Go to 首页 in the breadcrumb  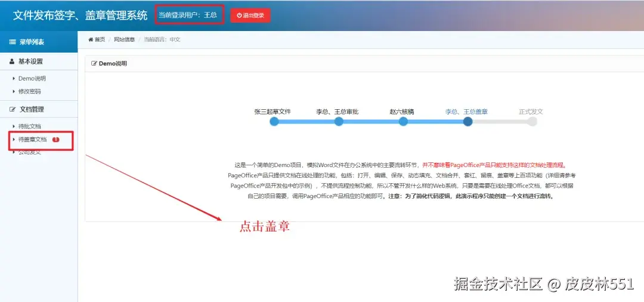click(x=100, y=39)
